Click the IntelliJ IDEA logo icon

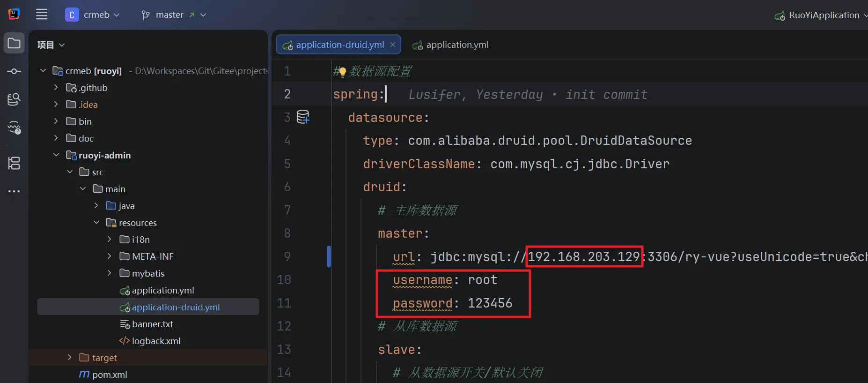[14, 14]
